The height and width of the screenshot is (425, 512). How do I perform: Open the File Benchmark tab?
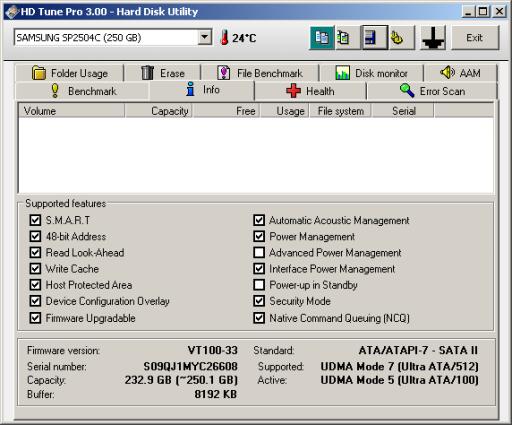click(260, 73)
